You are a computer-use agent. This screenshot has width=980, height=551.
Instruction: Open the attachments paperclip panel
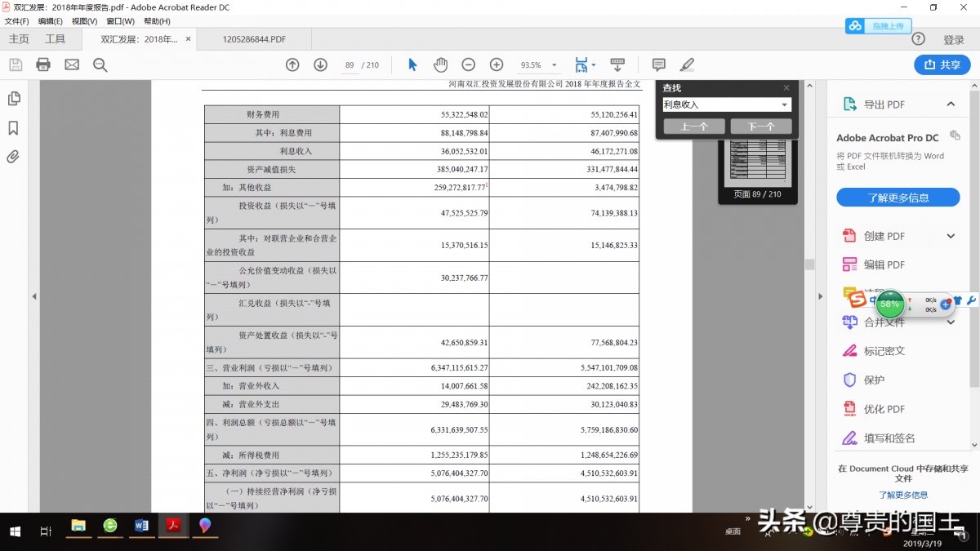tap(13, 157)
